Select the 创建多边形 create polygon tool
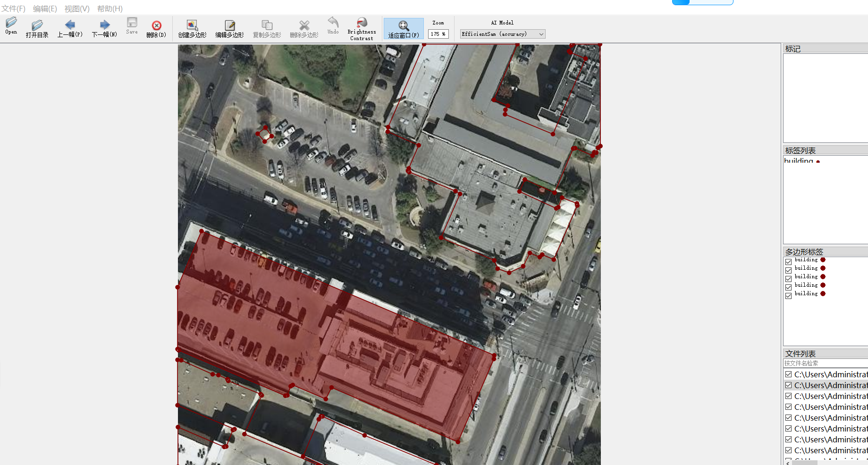 pos(192,28)
